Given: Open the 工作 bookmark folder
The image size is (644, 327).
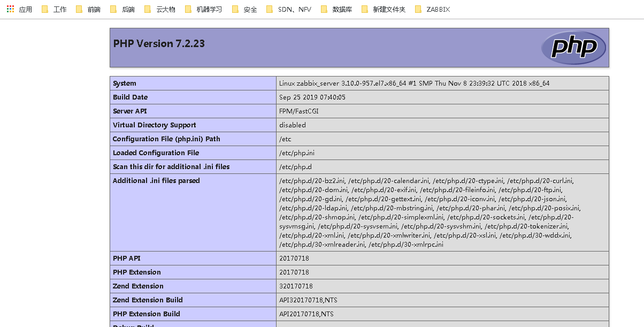Looking at the screenshot, I should tap(54, 9).
